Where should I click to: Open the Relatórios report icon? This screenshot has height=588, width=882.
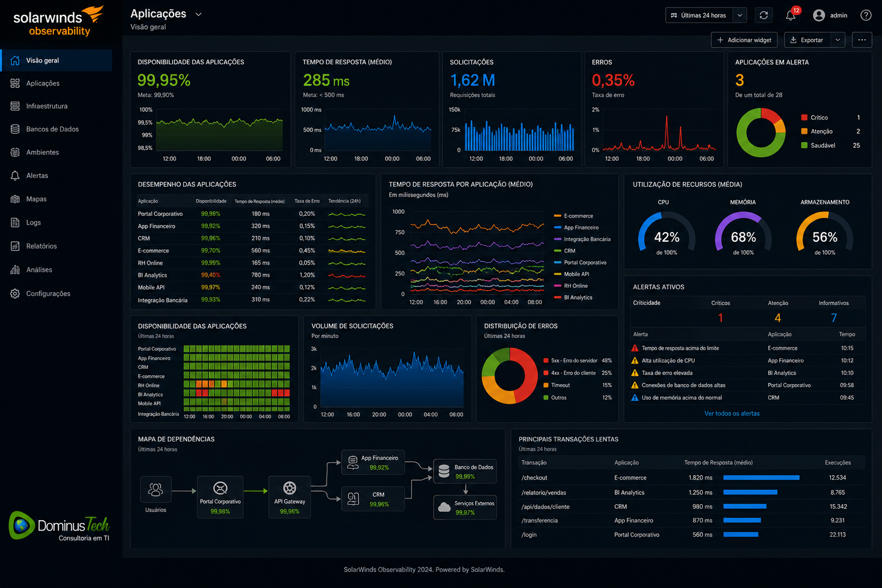15,246
